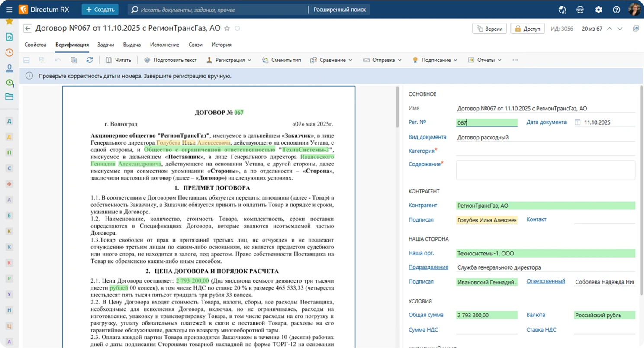
Task: Open the История tab
Action: [x=221, y=45]
